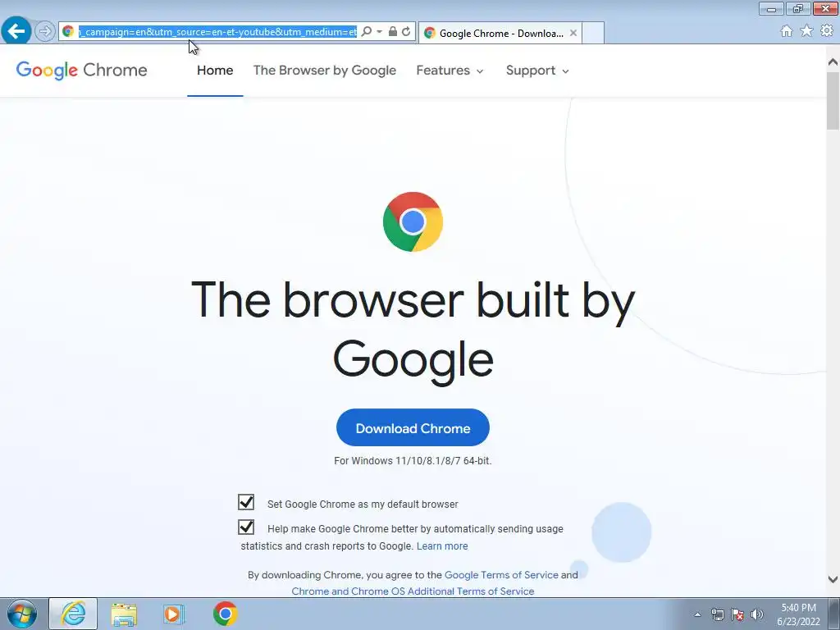
Task: Open Chrome OS Additional Terms of Service link
Action: point(413,591)
